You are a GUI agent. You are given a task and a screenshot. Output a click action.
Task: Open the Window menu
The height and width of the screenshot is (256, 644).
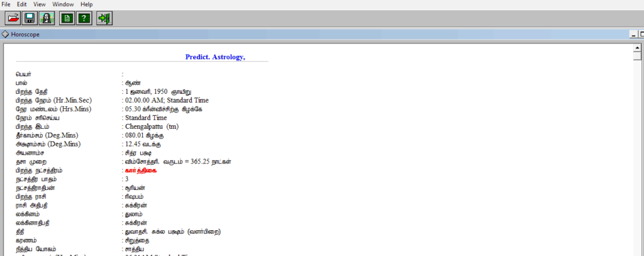[x=63, y=4]
